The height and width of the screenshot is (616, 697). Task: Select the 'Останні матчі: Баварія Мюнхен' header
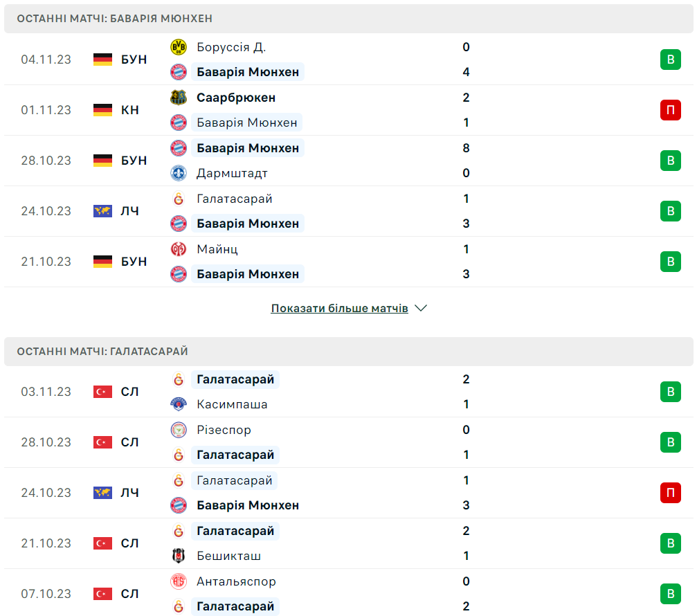click(115, 19)
